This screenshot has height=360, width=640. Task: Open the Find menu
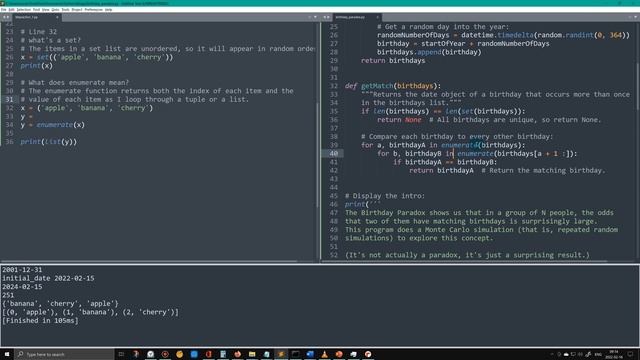click(x=36, y=9)
